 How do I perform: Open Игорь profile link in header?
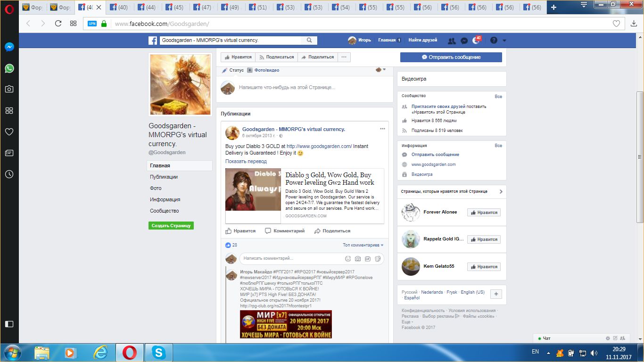point(359,40)
